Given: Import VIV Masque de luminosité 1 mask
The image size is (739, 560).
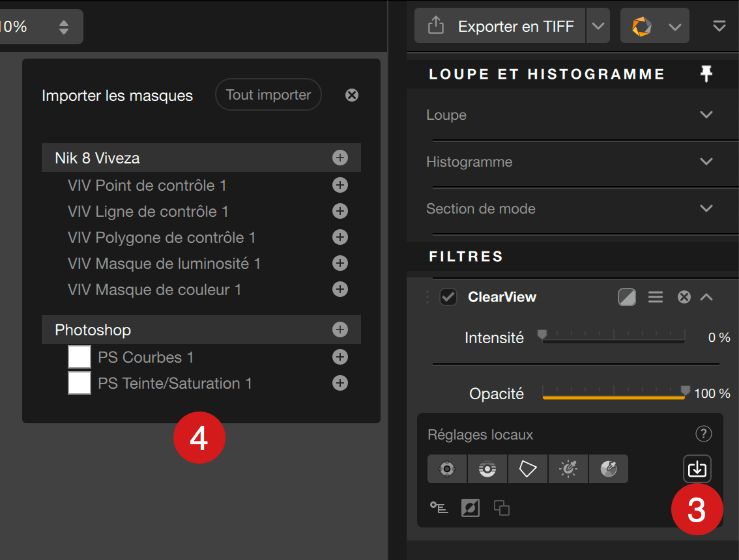Looking at the screenshot, I should (340, 263).
